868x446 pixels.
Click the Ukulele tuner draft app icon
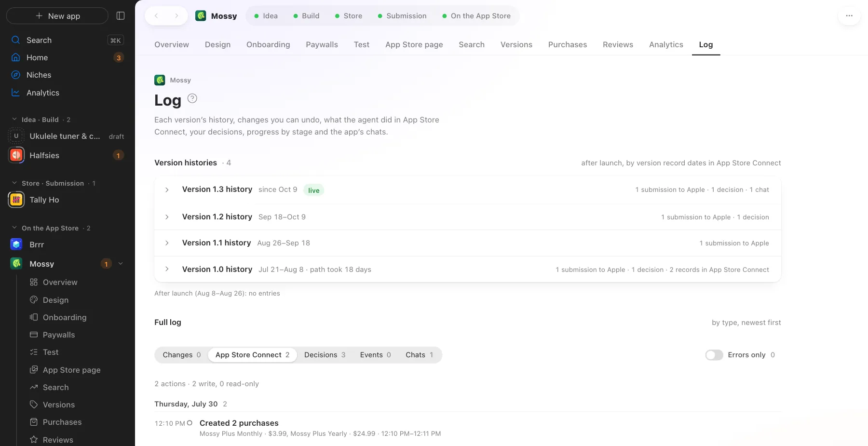[16, 136]
